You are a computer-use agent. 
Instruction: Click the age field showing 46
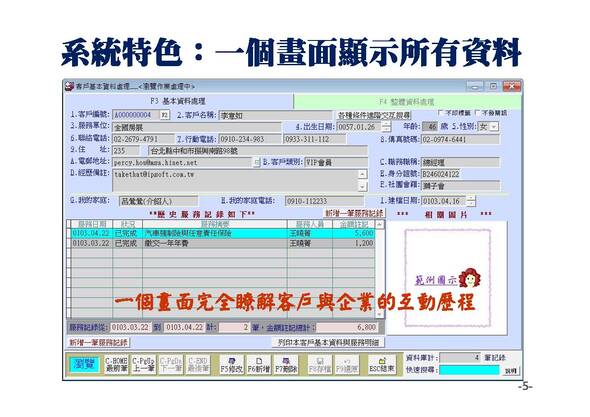point(430,127)
